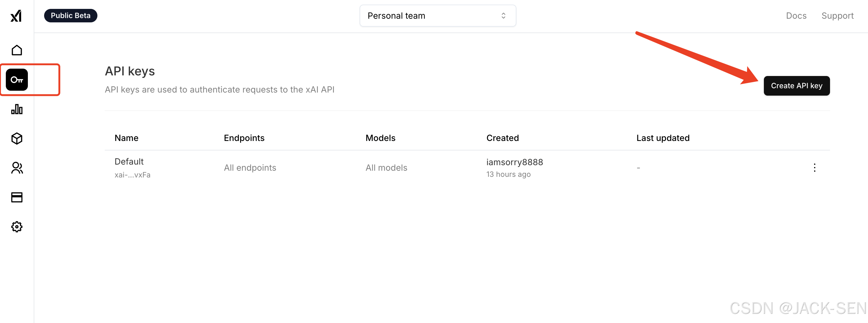Open the Settings gear icon
Screen dimensions: 868x323
(17, 226)
